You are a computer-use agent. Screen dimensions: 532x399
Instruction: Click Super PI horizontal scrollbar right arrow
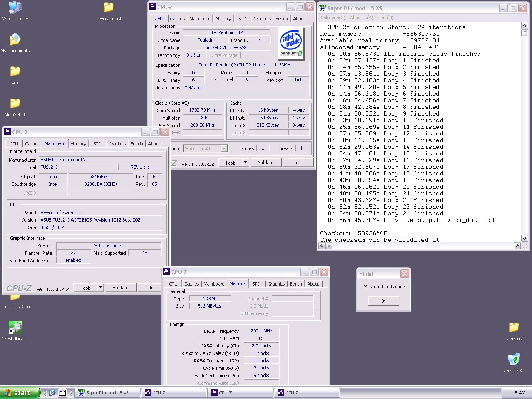pos(517,246)
